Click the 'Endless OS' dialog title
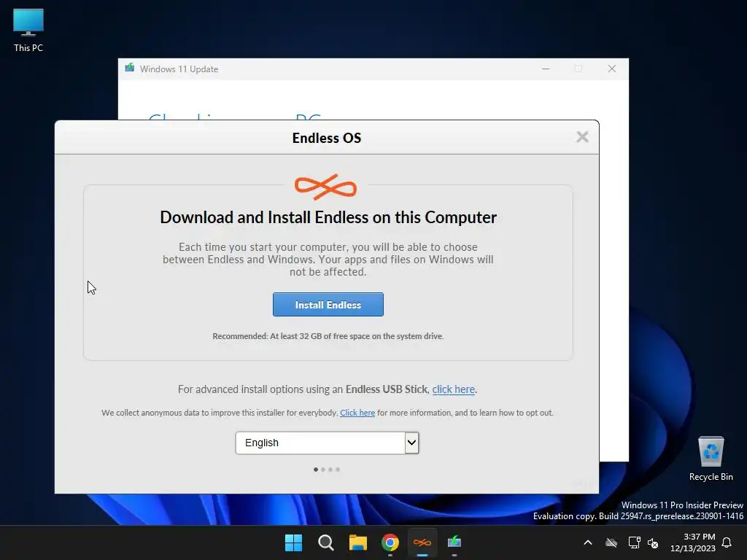 point(327,138)
